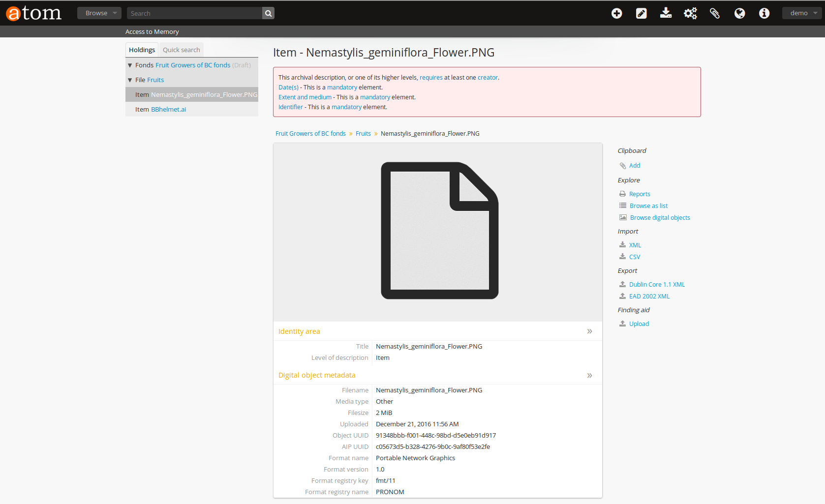Open the Language globe icon menu

click(739, 13)
